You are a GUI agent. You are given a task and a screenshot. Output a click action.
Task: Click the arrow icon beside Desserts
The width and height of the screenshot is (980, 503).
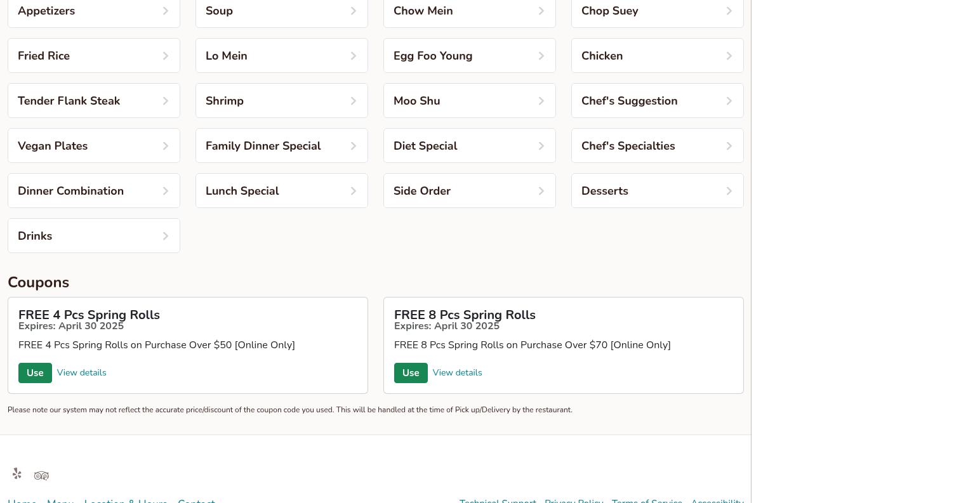click(729, 191)
